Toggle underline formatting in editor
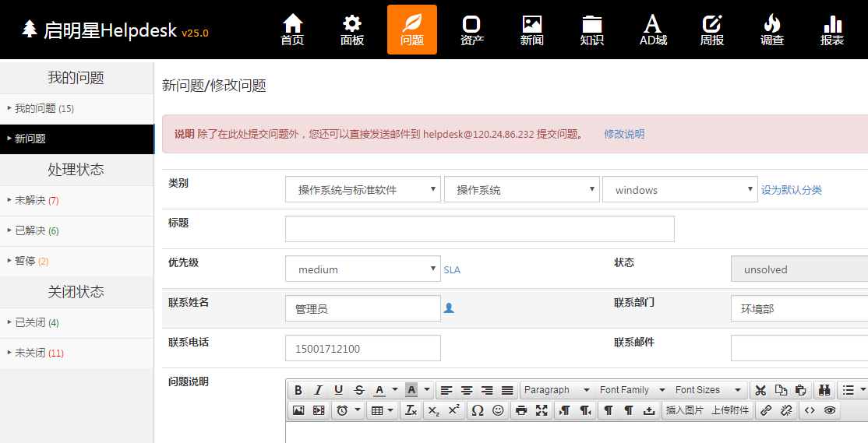This screenshot has height=443, width=868. click(339, 391)
